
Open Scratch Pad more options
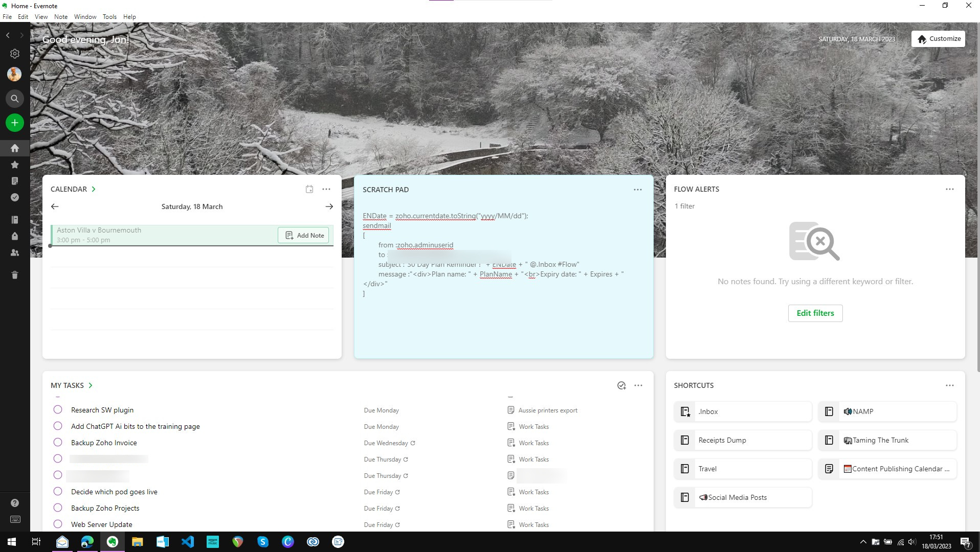pyautogui.click(x=638, y=190)
